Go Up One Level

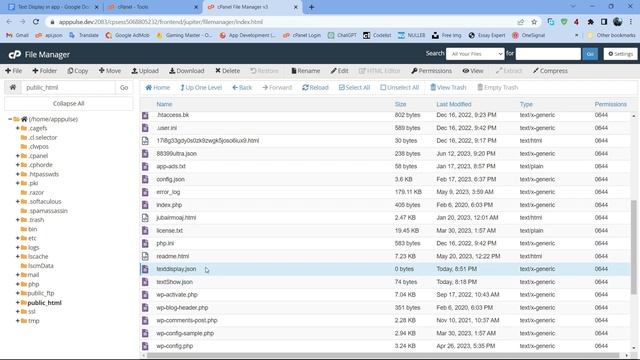(x=201, y=87)
